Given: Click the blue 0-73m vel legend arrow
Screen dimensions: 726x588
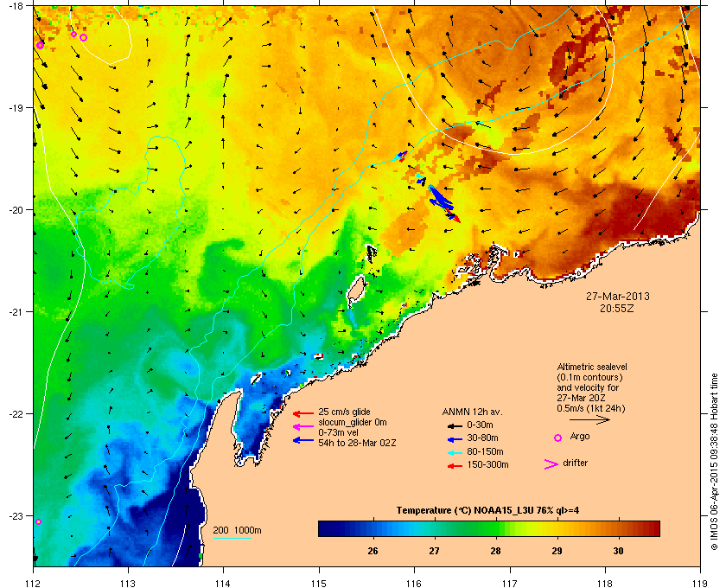Looking at the screenshot, I should click(x=303, y=440).
